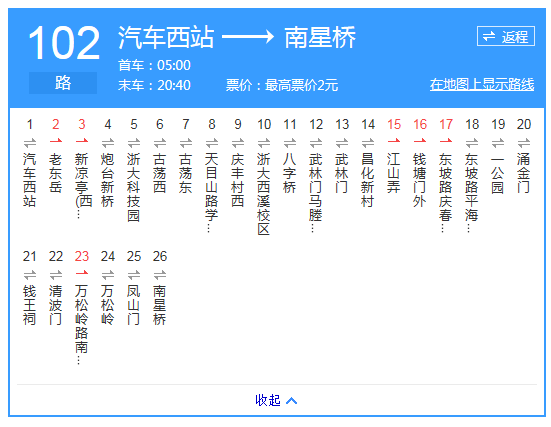Click the 路 label under the route number
The image size is (551, 427).
63,83
